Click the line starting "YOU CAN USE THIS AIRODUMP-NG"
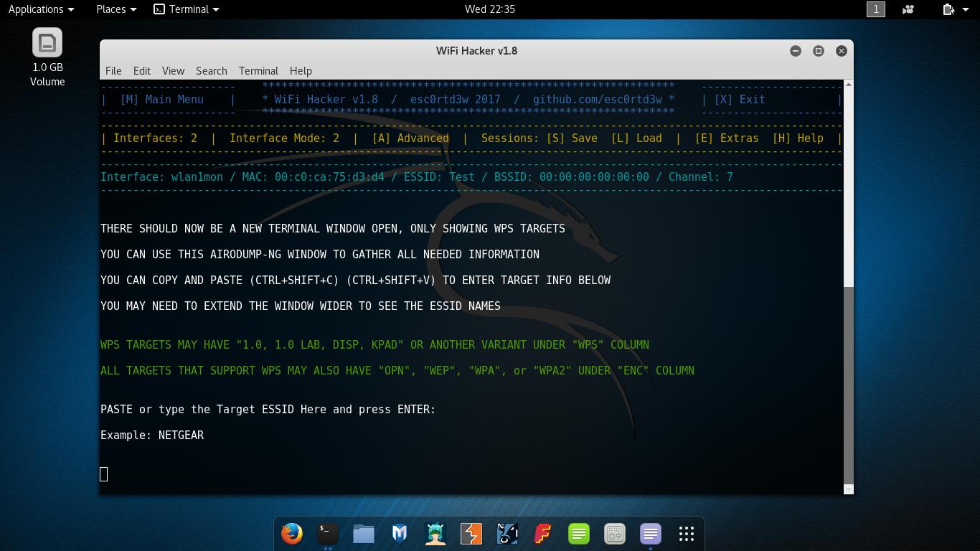980x551 pixels. tap(320, 255)
